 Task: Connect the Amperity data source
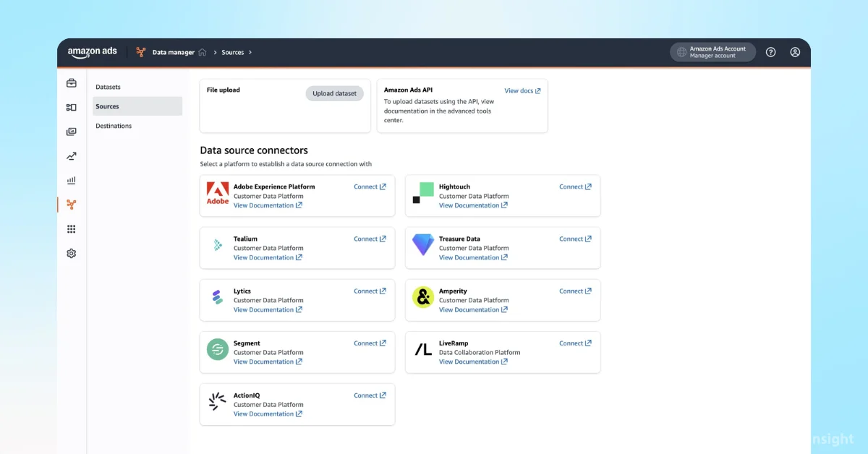tap(575, 291)
